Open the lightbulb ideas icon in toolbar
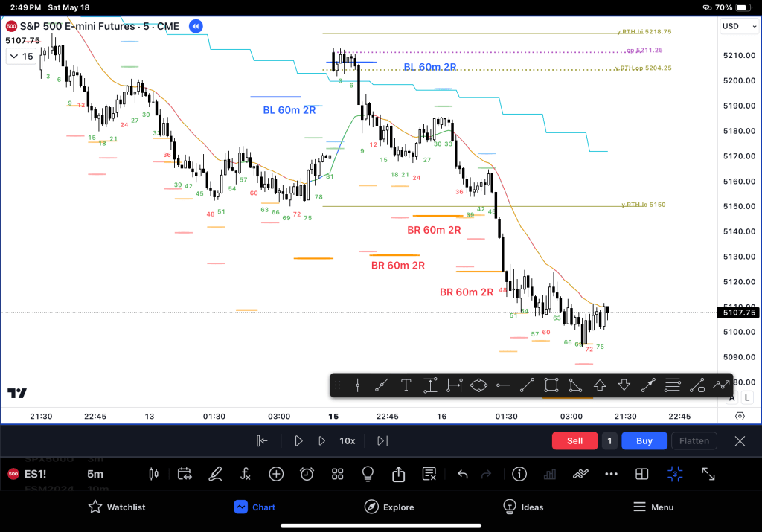762x532 pixels. (367, 474)
